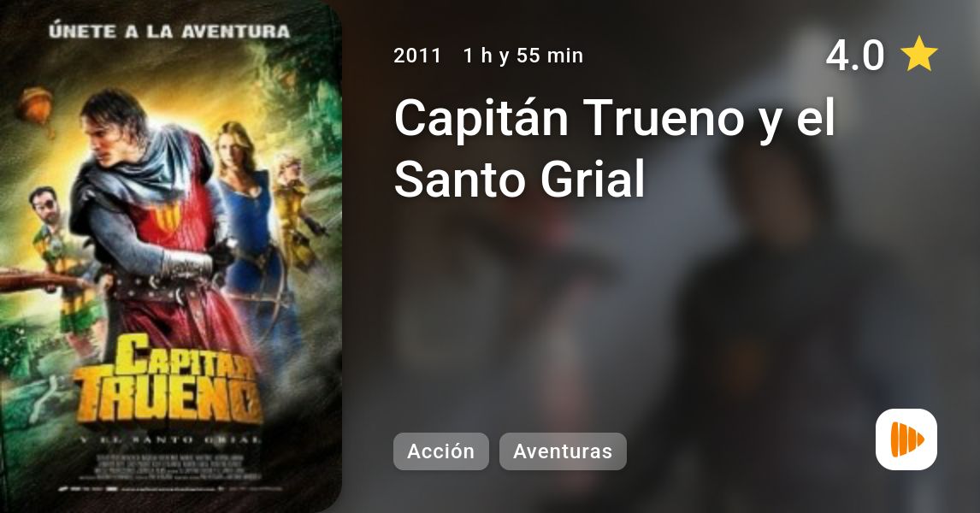Image resolution: width=980 pixels, height=513 pixels.
Task: Open the Capitán Trueno y el Santo Grial title
Action: [x=614, y=148]
